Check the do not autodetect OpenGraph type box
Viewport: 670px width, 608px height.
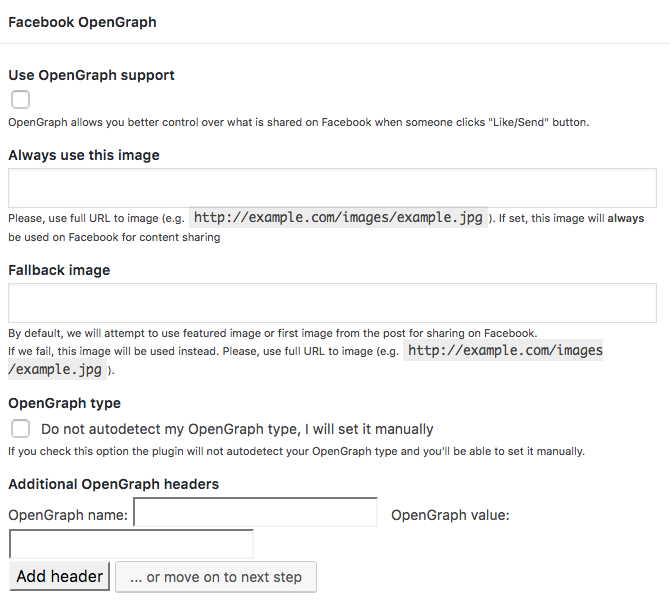[20, 429]
